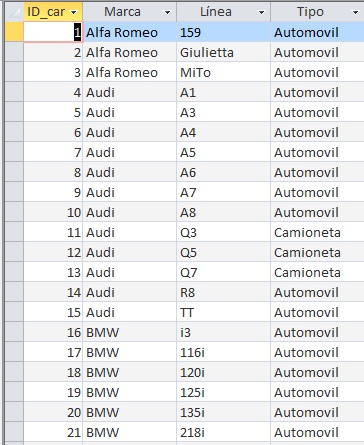
Task: Select the Tipo column header
Action: coord(317,12)
